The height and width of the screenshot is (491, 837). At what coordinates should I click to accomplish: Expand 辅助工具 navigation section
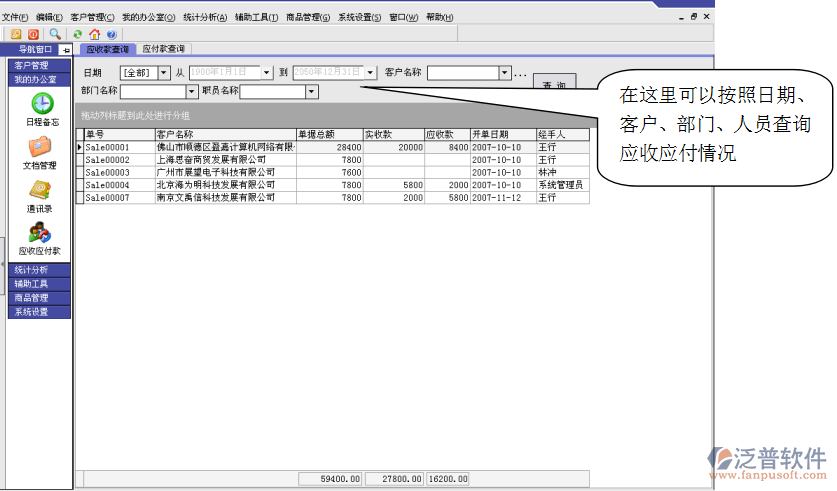coord(40,284)
